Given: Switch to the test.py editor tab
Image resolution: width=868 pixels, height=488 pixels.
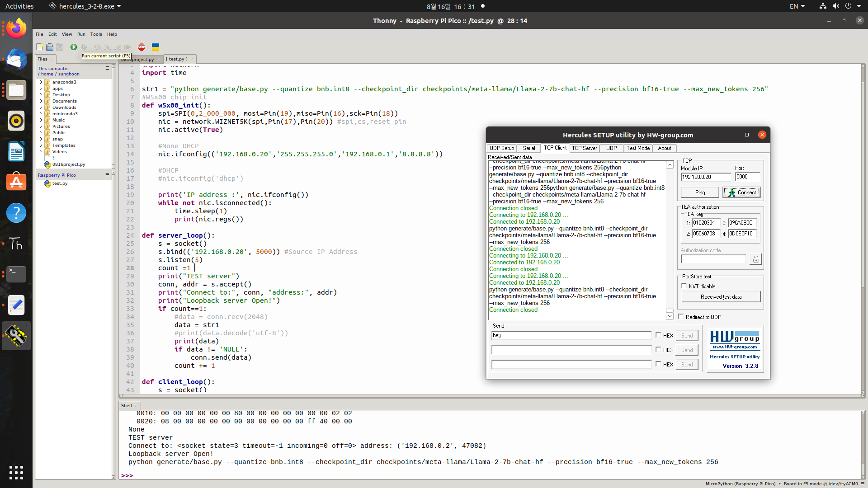Looking at the screenshot, I should tap(177, 59).
